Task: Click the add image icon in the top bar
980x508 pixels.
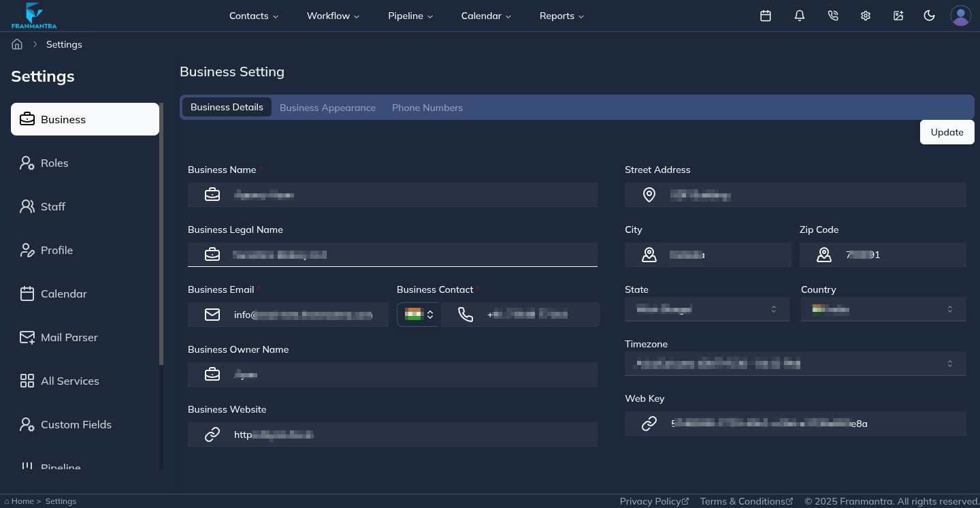Action: pyautogui.click(x=898, y=16)
